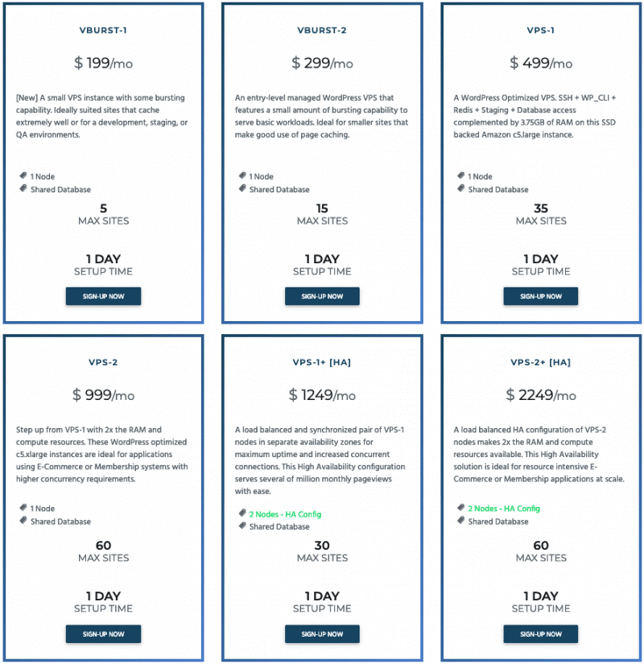Screen dimensions: 644x664
Task: Sign up for the VBURST-1 $199 plan
Action: point(103,296)
